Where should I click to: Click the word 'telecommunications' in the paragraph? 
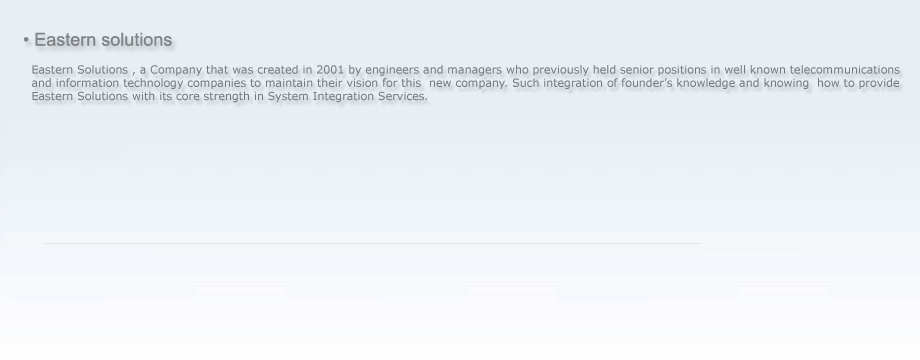(844, 69)
